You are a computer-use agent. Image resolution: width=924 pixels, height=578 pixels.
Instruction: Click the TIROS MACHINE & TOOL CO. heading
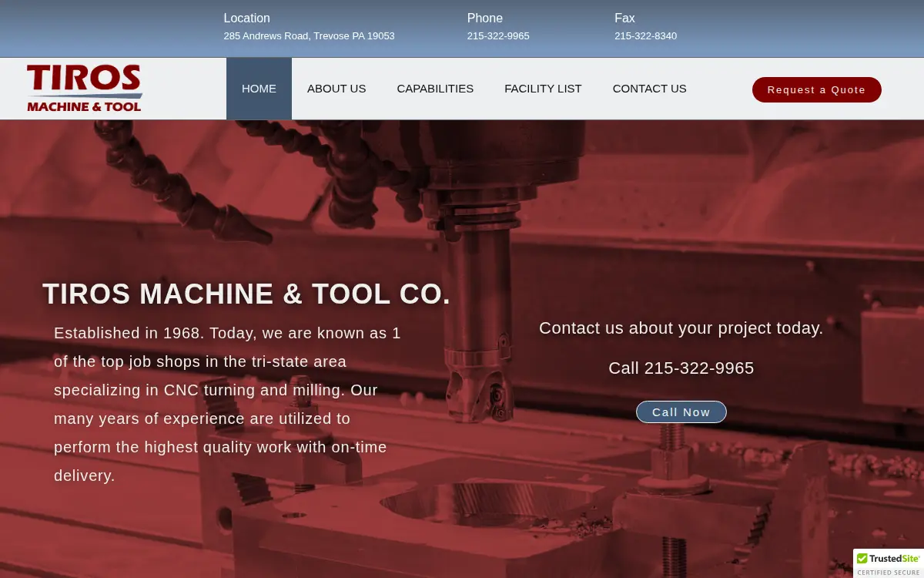(246, 294)
